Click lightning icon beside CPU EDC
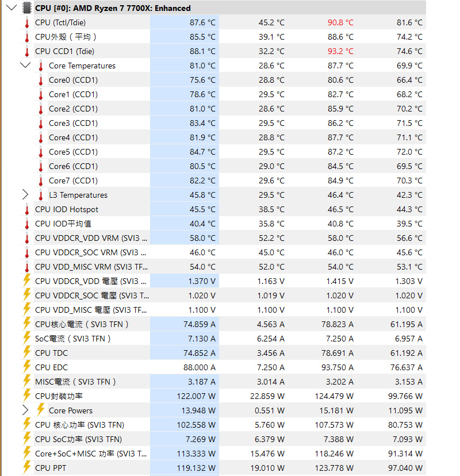Viewport: 460px width, 476px height. [26, 367]
